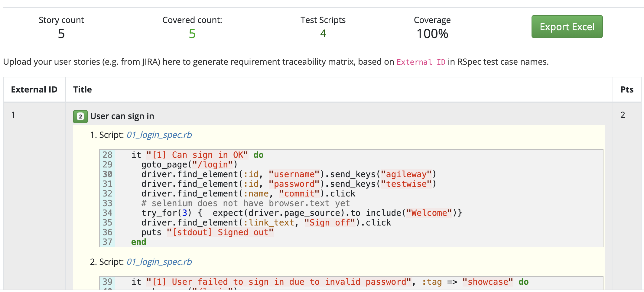
Task: Click the green badge showing 2
Action: [x=80, y=116]
